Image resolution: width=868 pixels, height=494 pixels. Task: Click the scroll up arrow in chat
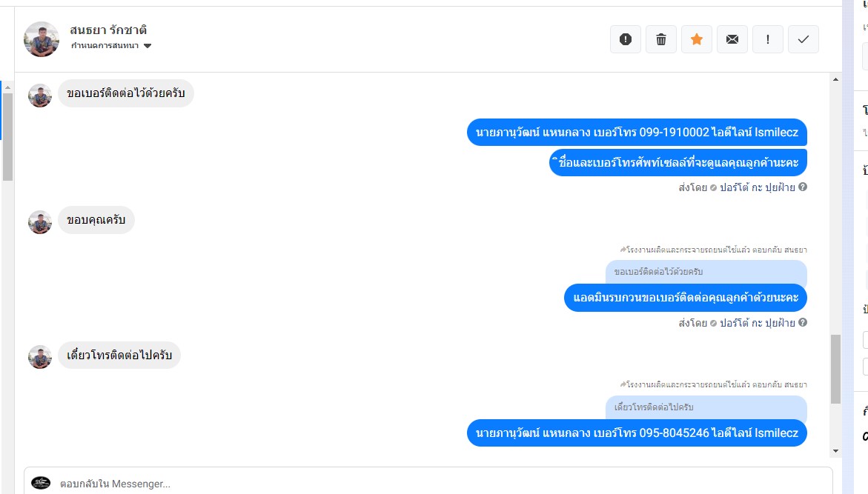[836, 80]
